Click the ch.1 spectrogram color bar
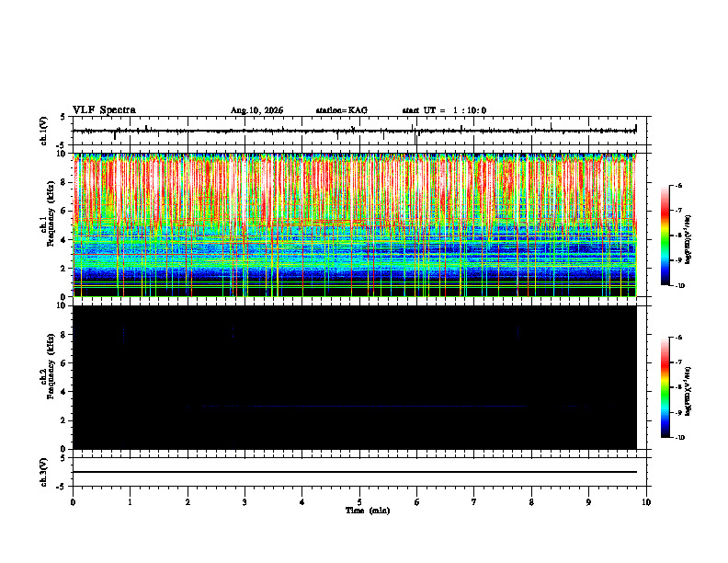728x563 pixels. (x=665, y=236)
